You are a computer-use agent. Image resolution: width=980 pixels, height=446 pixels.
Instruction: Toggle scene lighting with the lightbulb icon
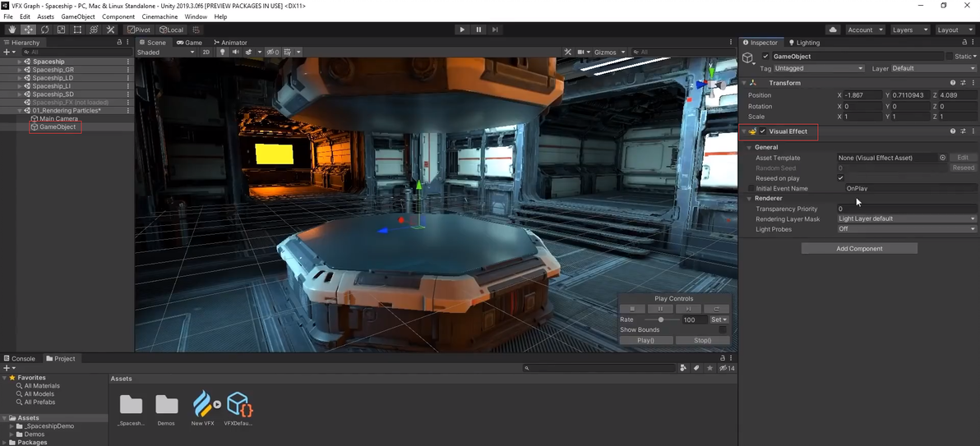(x=222, y=53)
